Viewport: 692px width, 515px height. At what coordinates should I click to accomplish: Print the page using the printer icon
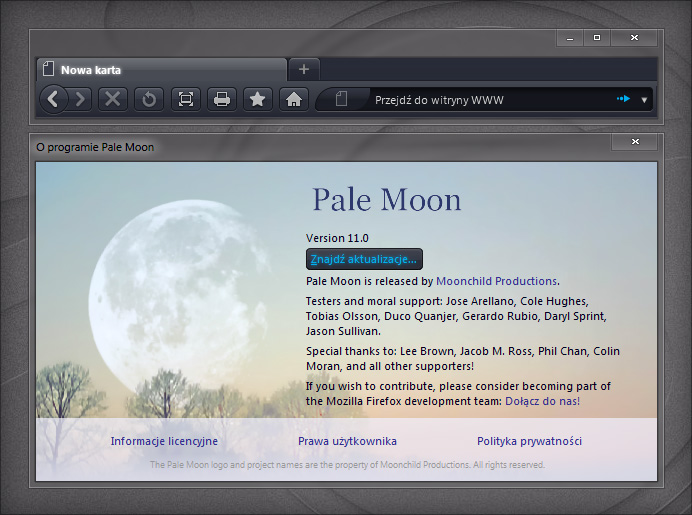tap(222, 99)
